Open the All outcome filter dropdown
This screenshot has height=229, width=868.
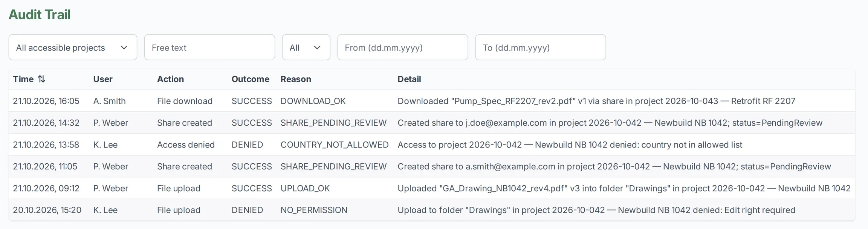click(x=306, y=47)
